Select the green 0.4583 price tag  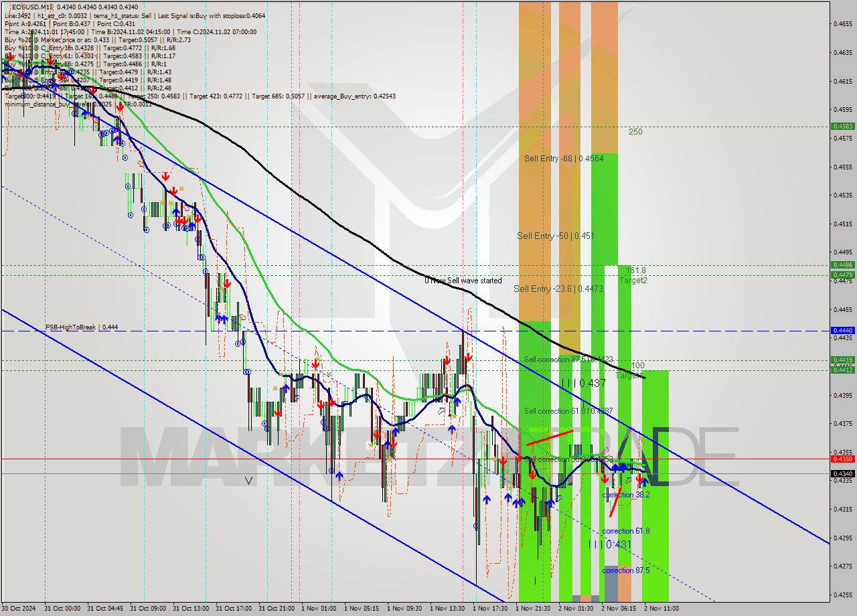(x=842, y=126)
